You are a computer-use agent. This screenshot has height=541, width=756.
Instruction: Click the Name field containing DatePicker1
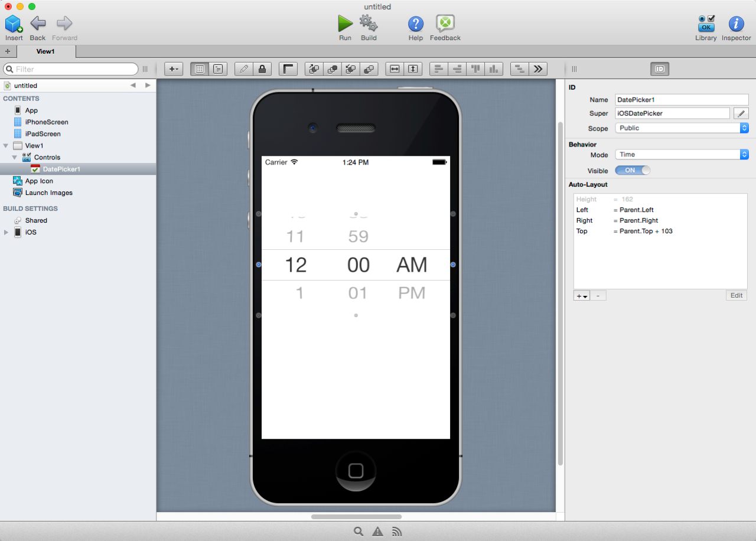click(x=682, y=100)
